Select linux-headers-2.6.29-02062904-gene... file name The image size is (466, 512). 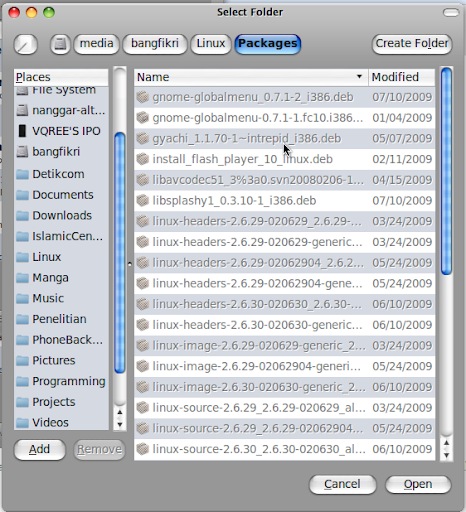pos(257,283)
